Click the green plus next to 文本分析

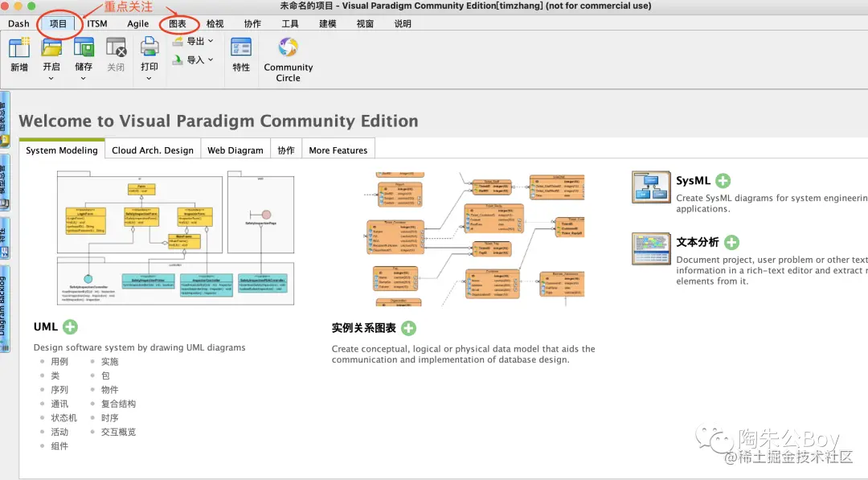(x=732, y=242)
